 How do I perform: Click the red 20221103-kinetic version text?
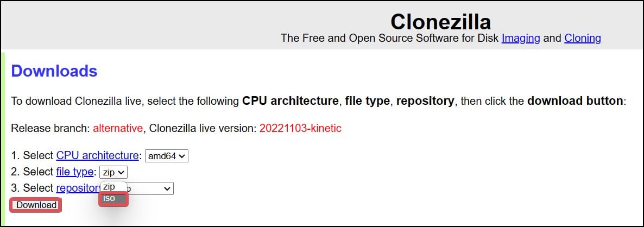coord(300,129)
